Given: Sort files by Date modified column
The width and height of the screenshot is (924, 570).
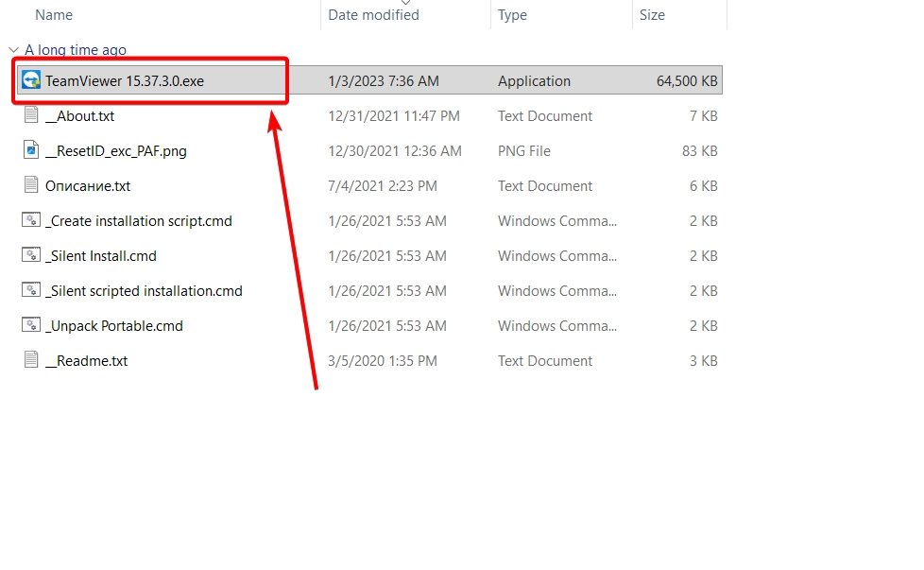Looking at the screenshot, I should (373, 15).
